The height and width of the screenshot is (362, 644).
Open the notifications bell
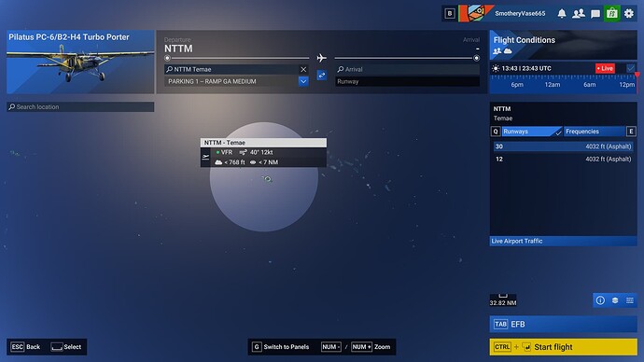coord(562,14)
